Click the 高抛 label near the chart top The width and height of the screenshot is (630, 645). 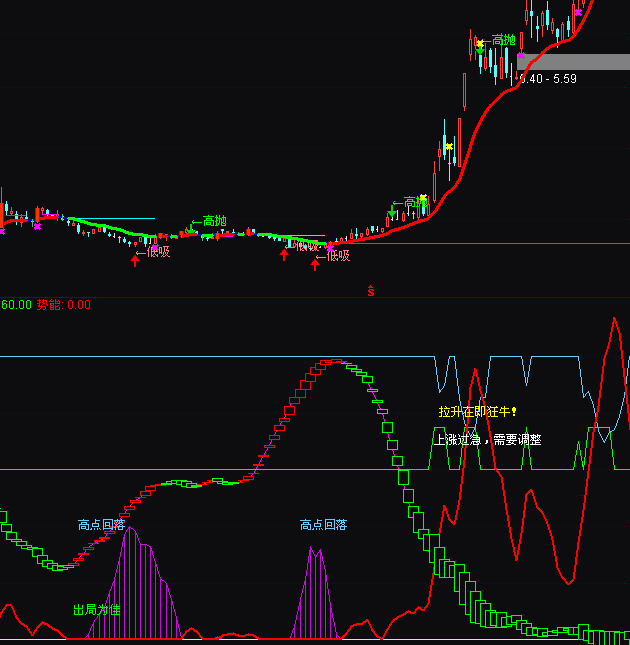(x=504, y=40)
